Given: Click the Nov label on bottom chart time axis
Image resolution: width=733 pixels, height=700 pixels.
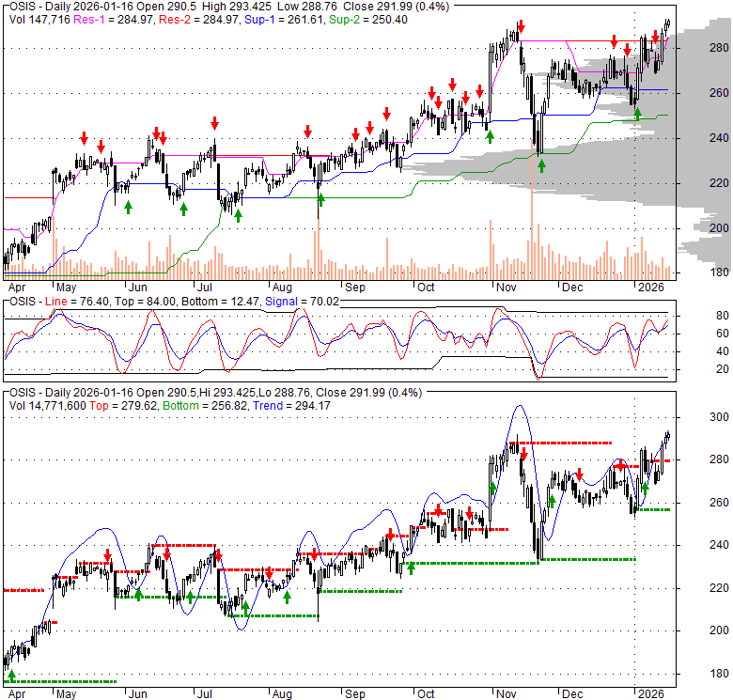Looking at the screenshot, I should [506, 694].
